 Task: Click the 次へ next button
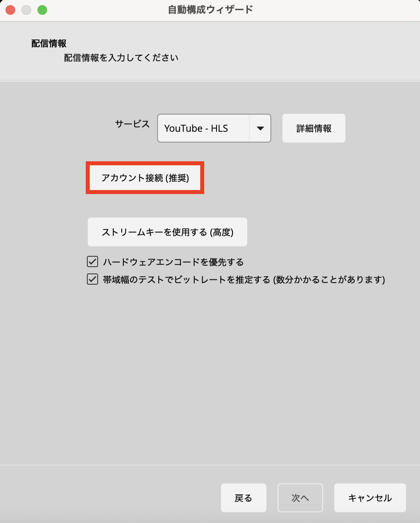[x=300, y=498]
